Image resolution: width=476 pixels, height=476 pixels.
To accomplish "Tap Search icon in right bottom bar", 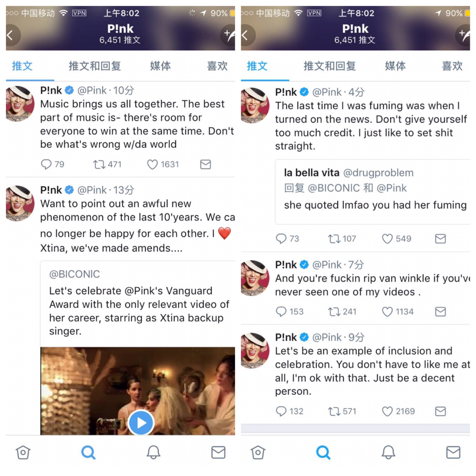I will pos(323,453).
